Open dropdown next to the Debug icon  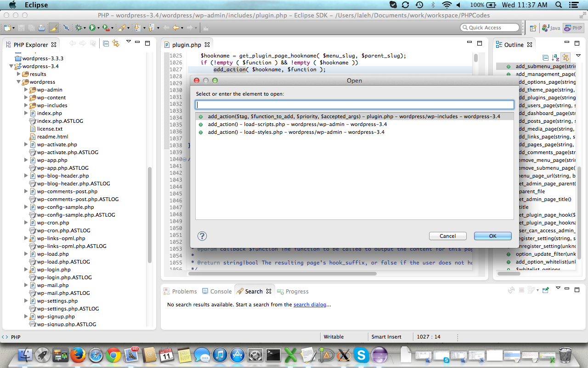(x=85, y=28)
